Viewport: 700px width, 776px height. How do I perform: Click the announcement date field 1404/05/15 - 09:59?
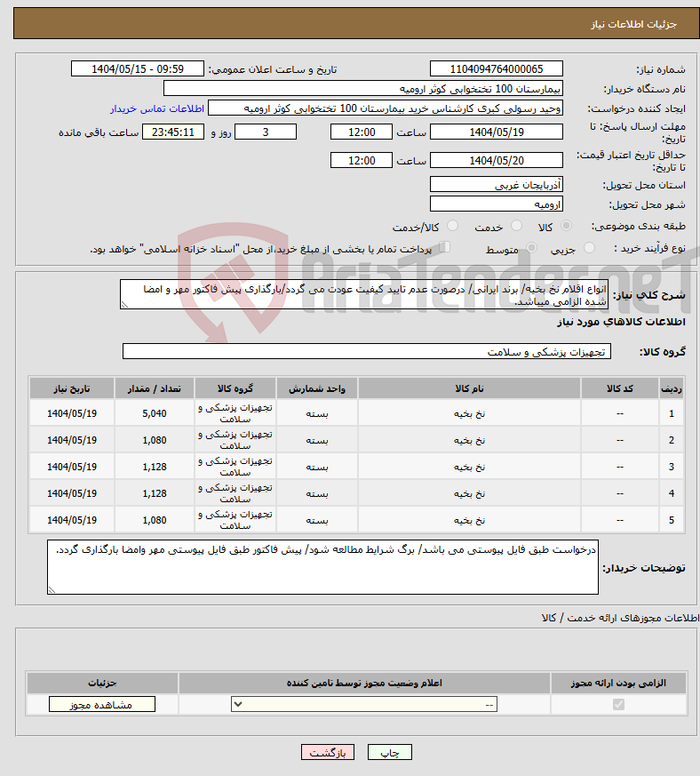(138, 68)
